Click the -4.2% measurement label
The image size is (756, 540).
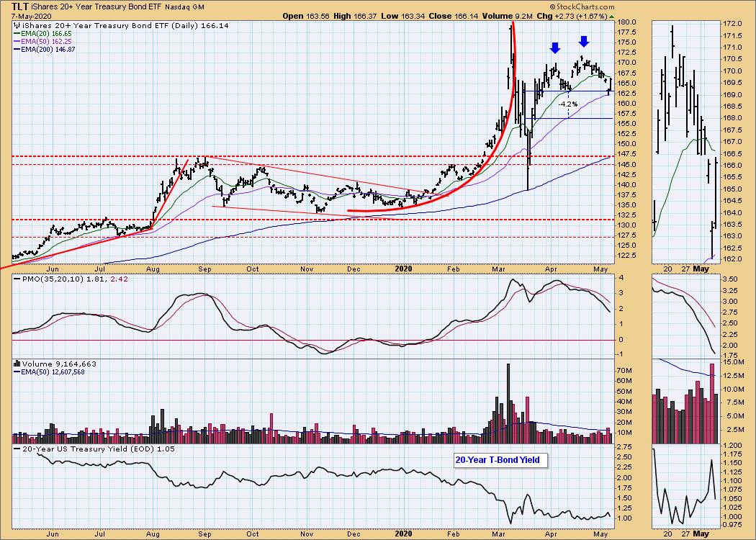567,104
